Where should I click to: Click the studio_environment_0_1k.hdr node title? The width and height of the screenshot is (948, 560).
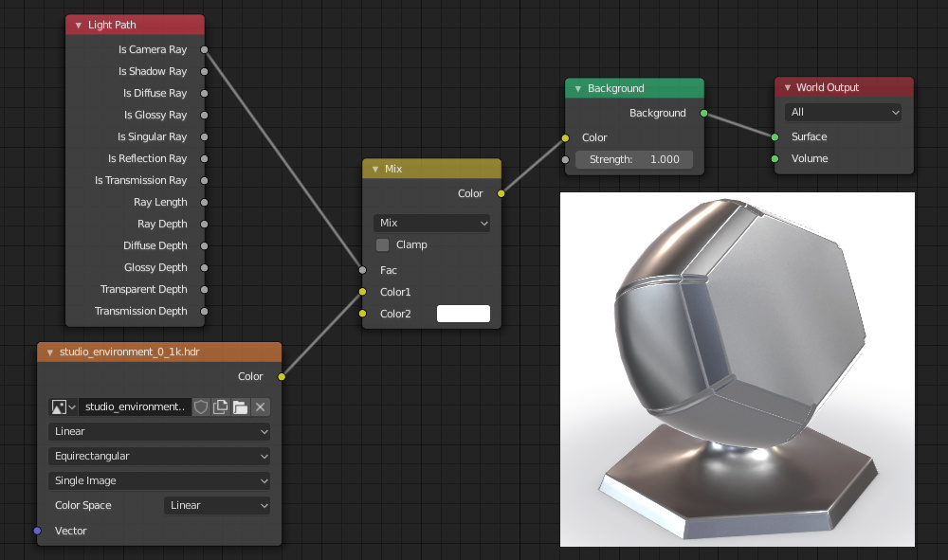(x=129, y=352)
